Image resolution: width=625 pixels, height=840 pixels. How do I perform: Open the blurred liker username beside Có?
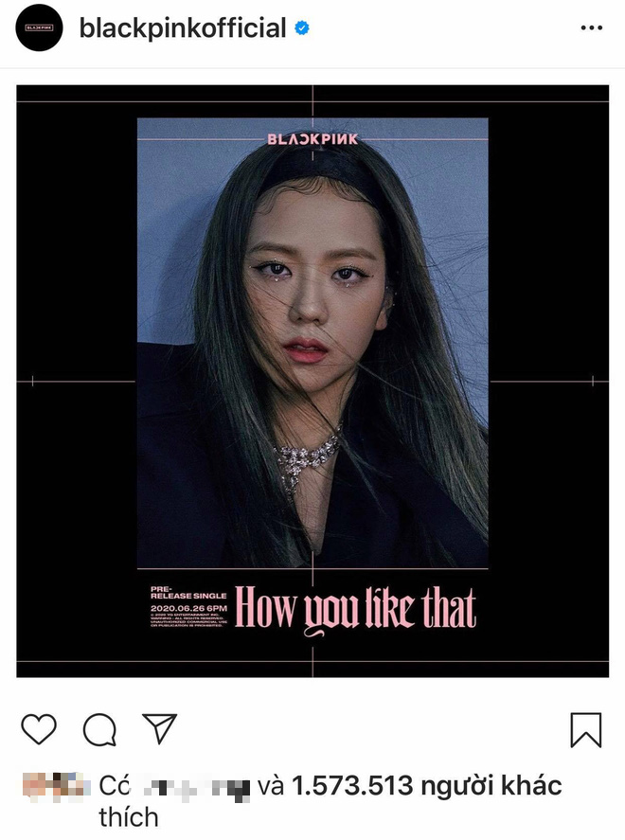(x=197, y=788)
